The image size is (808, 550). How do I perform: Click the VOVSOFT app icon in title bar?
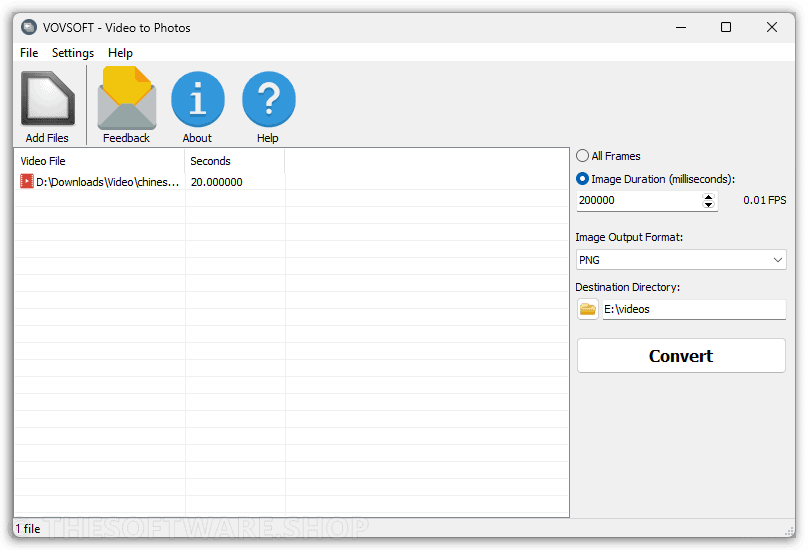[x=29, y=27]
